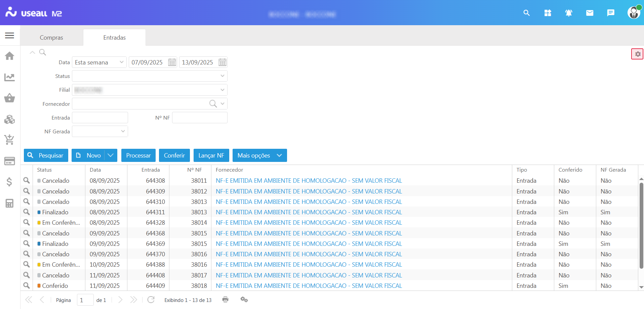Expand the Status dropdown filter
This screenshot has height=309, width=644.
tap(222, 76)
